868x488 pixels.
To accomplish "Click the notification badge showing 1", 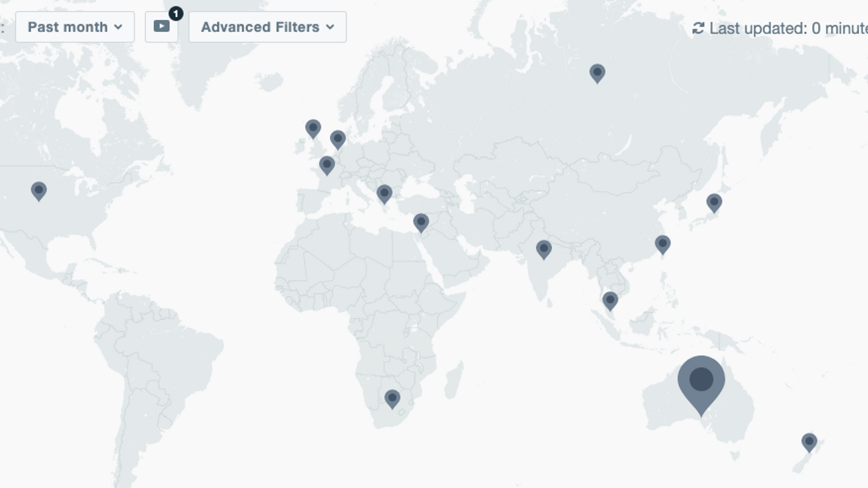I will coord(176,14).
